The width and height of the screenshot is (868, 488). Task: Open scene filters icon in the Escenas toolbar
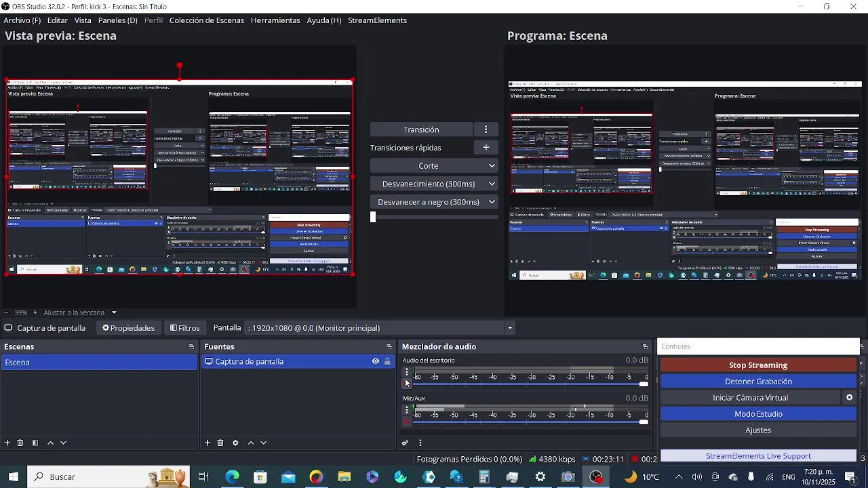[35, 443]
